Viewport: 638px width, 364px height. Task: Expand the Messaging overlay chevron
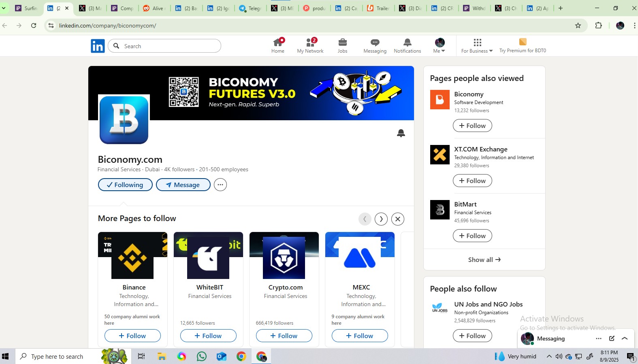[x=625, y=338]
